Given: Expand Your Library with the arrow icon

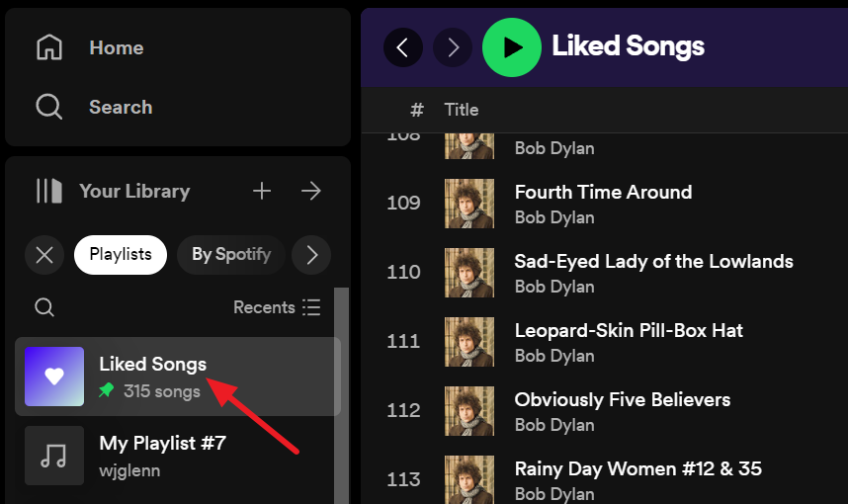Looking at the screenshot, I should pos(311,191).
